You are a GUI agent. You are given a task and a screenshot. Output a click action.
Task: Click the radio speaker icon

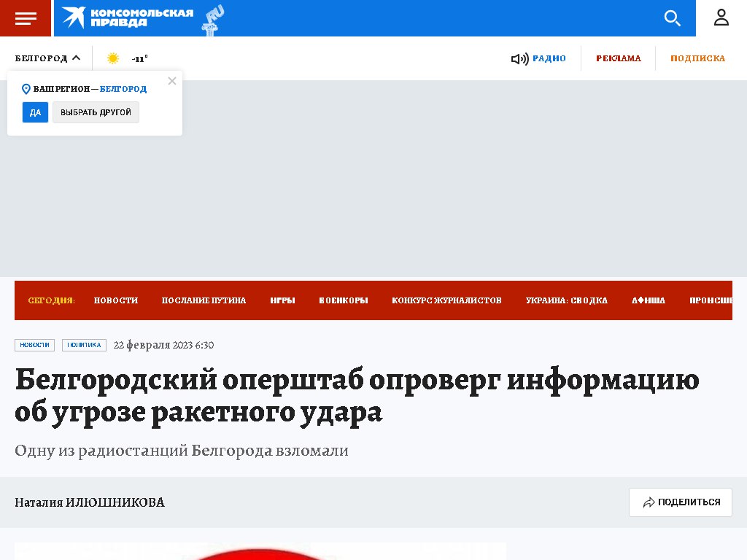coord(519,59)
